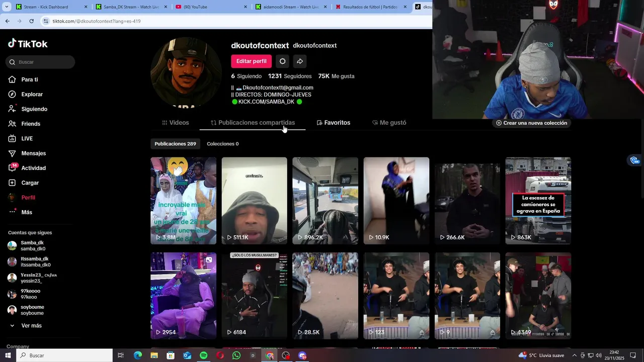644x362 pixels.
Task: Open Outlook from the taskbar
Action: coord(187,355)
